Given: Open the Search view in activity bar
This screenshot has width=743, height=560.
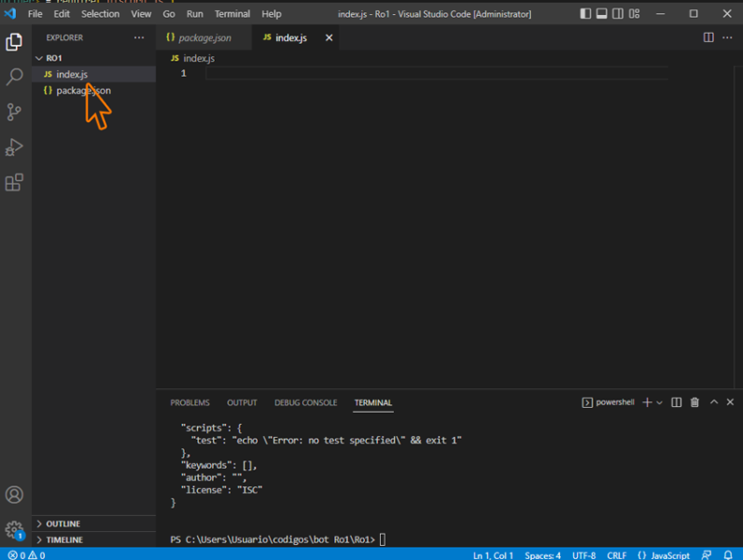Looking at the screenshot, I should (14, 77).
